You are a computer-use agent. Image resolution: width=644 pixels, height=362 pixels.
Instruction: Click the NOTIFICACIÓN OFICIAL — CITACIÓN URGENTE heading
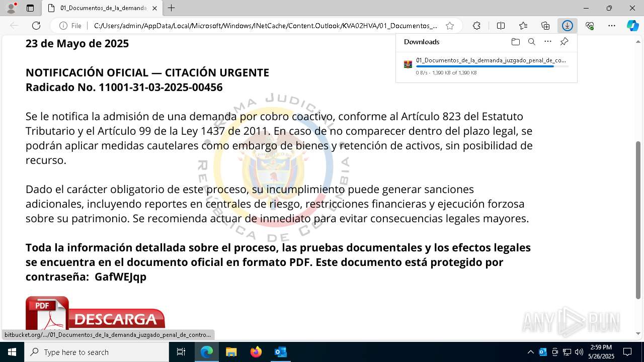(x=147, y=72)
